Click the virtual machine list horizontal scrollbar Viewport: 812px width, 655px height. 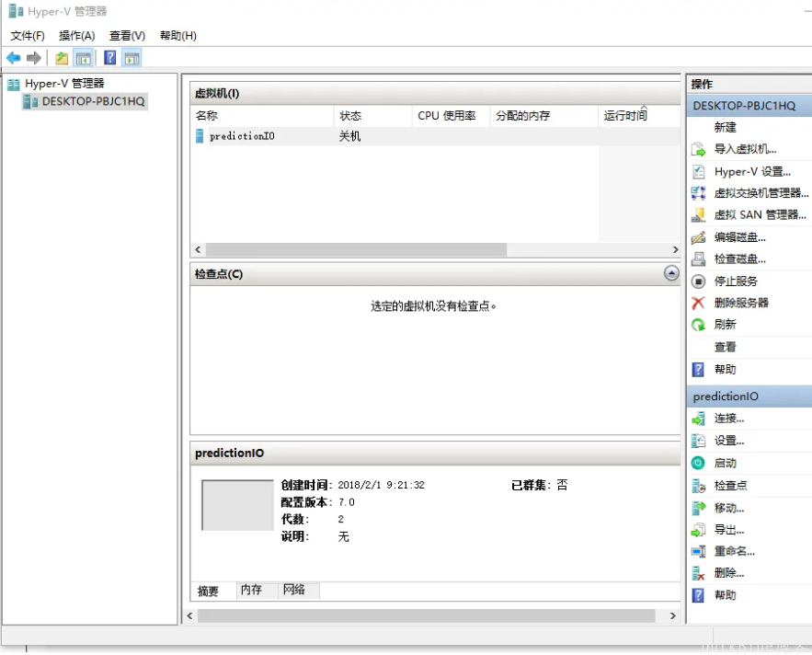[356, 250]
